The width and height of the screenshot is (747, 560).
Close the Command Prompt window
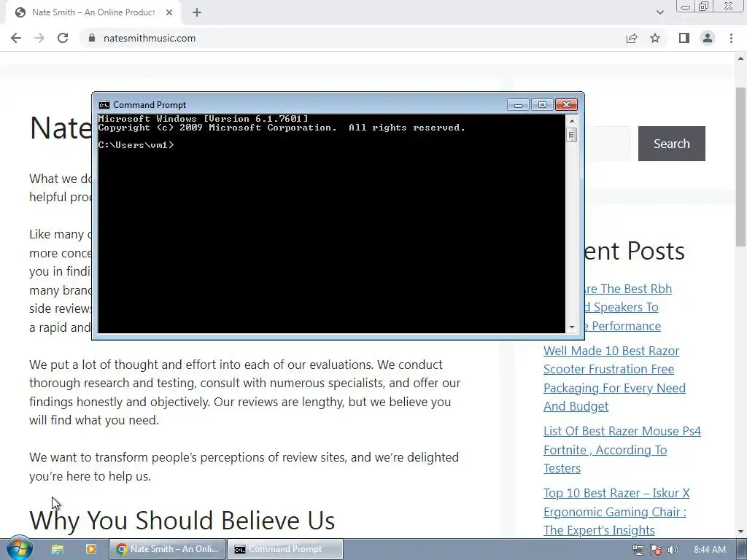tap(566, 105)
